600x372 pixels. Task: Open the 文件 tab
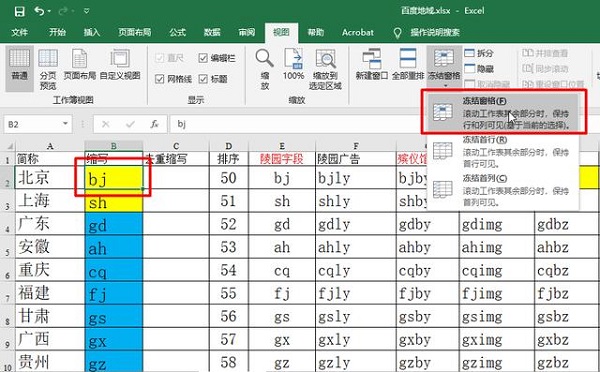(x=19, y=32)
